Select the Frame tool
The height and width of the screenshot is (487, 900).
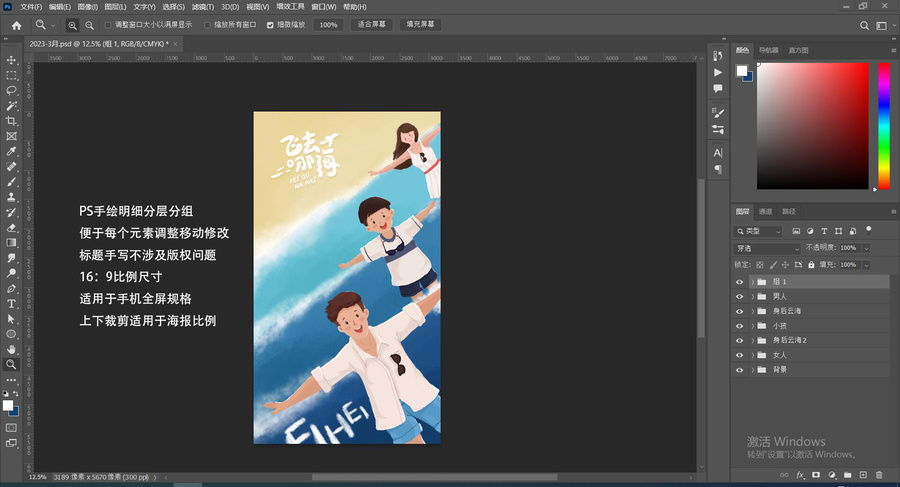tap(11, 136)
